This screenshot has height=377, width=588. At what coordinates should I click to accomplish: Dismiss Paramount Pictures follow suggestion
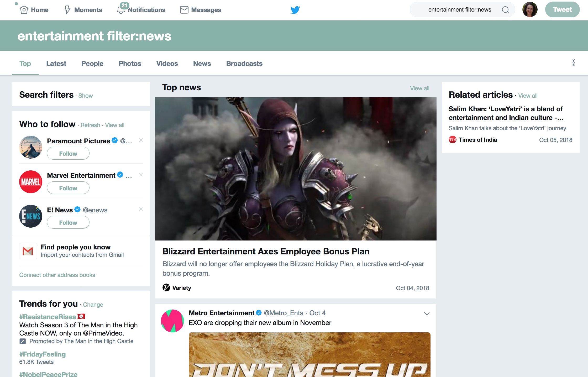(141, 140)
